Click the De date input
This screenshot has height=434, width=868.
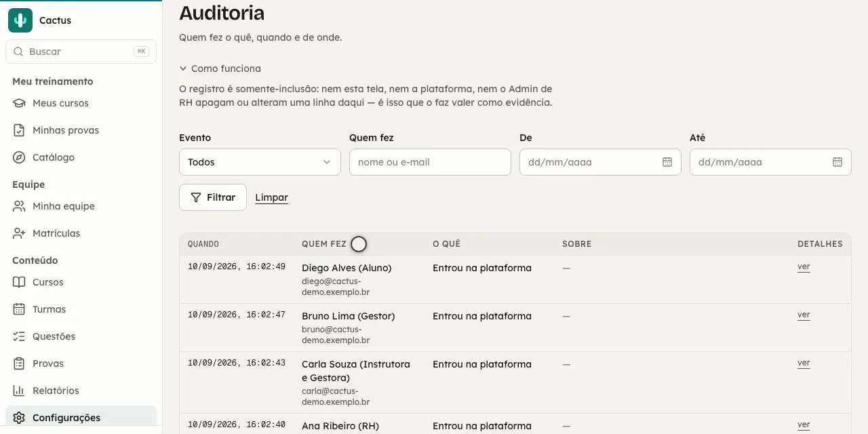coord(600,162)
